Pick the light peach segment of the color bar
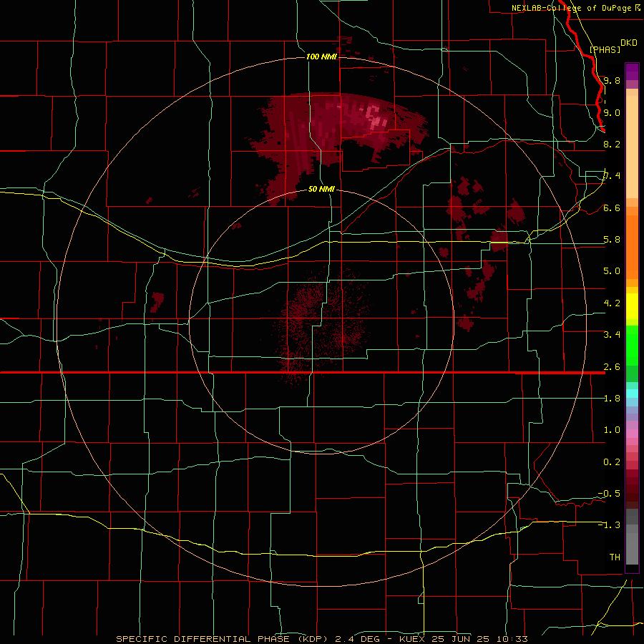Viewport: 644px width, 644px height. click(x=632, y=147)
